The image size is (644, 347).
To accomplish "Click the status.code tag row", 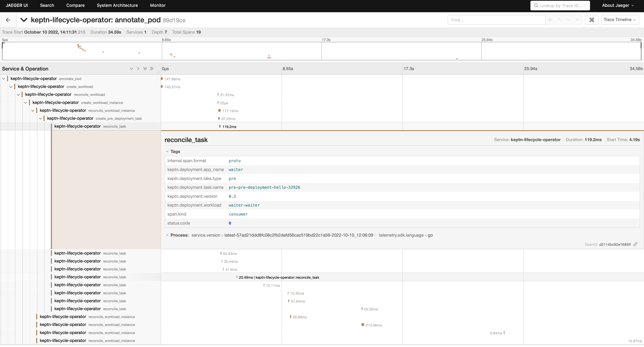I will [402, 223].
